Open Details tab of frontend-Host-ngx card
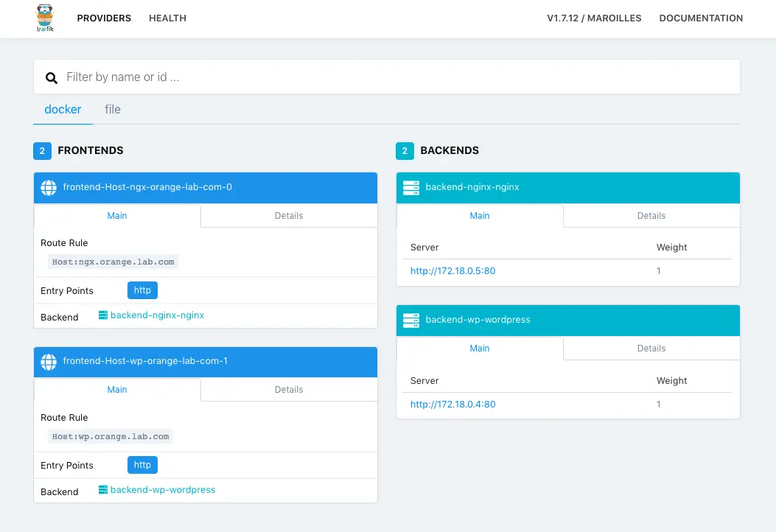776x532 pixels. (288, 215)
